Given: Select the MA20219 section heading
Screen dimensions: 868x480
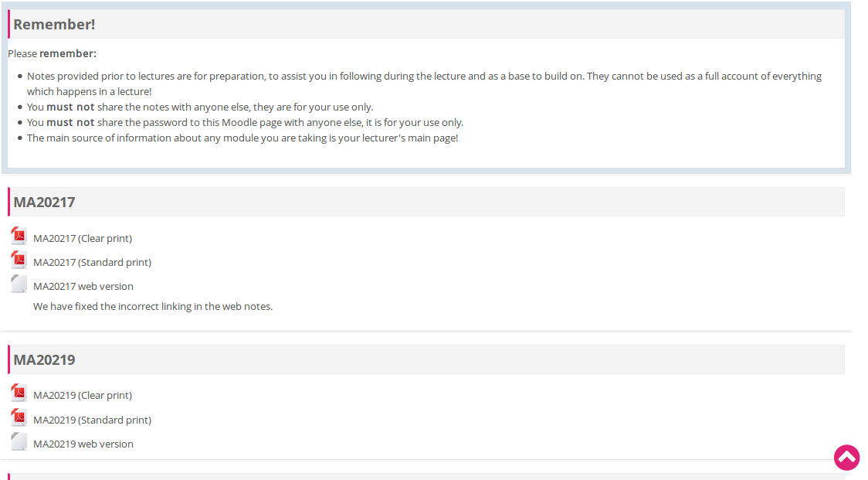Looking at the screenshot, I should (44, 360).
